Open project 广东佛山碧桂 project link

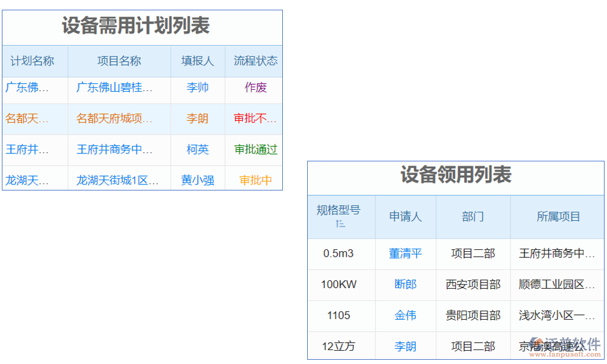coord(119,87)
